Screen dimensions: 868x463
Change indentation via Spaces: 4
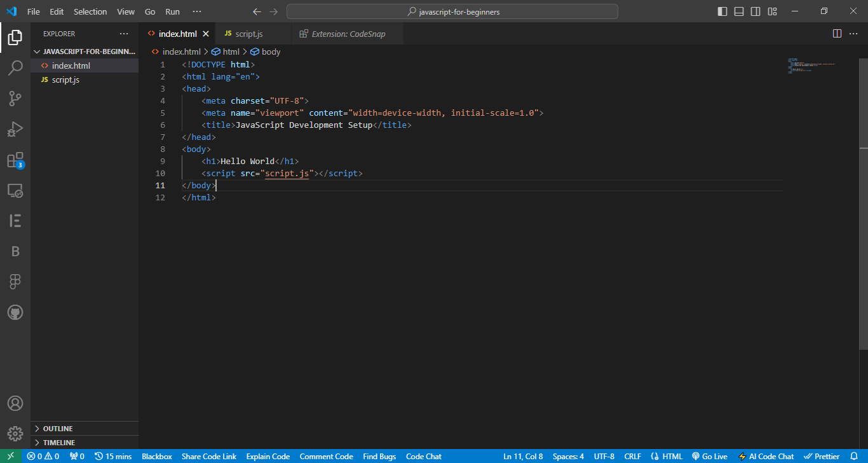[568, 456]
